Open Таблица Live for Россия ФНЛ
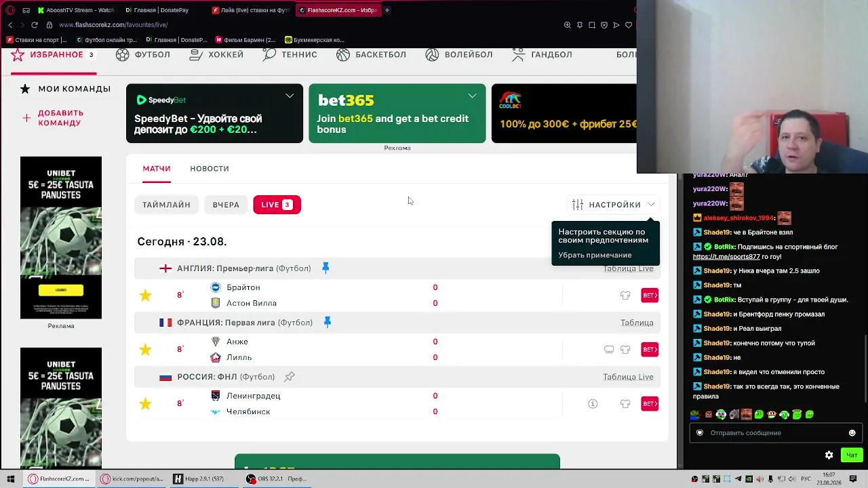Image resolution: width=868 pixels, height=488 pixels. pos(628,377)
